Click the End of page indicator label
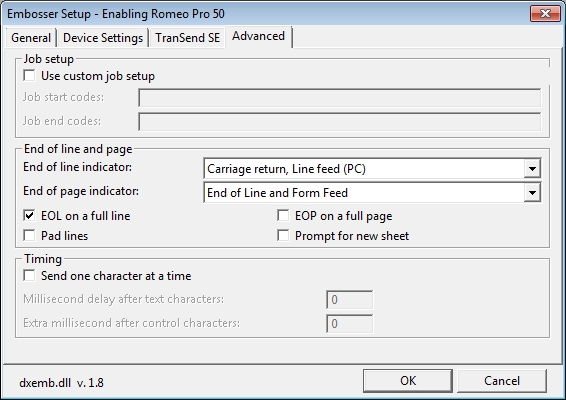 tap(81, 191)
